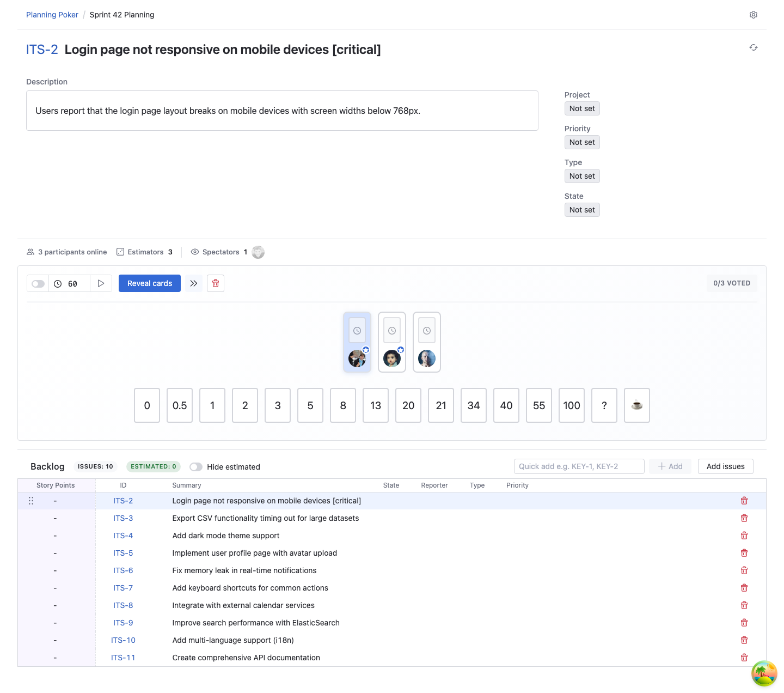Grab the drag handle on ITS-2 row

click(x=31, y=501)
